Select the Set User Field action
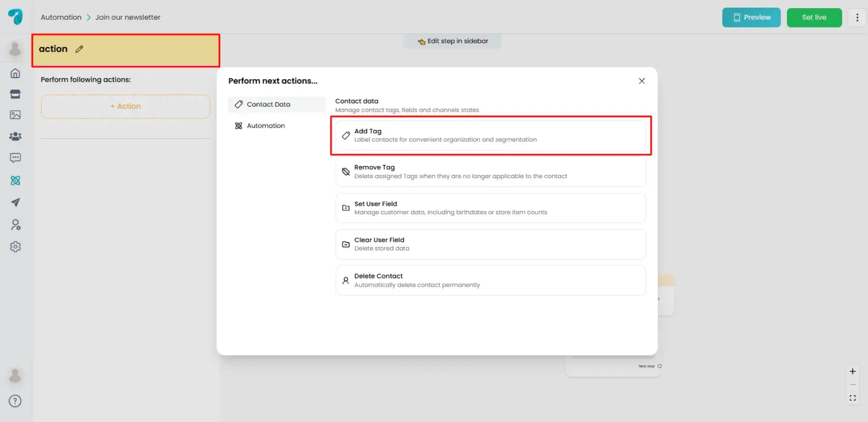 pyautogui.click(x=490, y=208)
